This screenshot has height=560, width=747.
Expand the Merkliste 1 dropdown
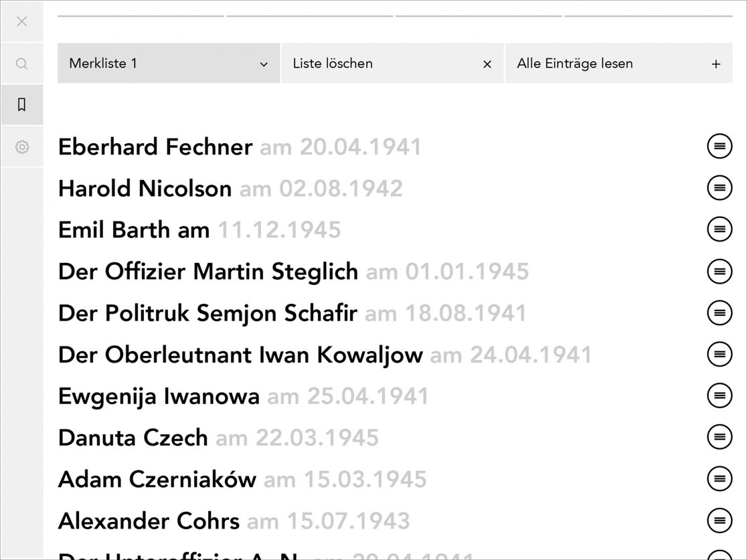click(168, 64)
